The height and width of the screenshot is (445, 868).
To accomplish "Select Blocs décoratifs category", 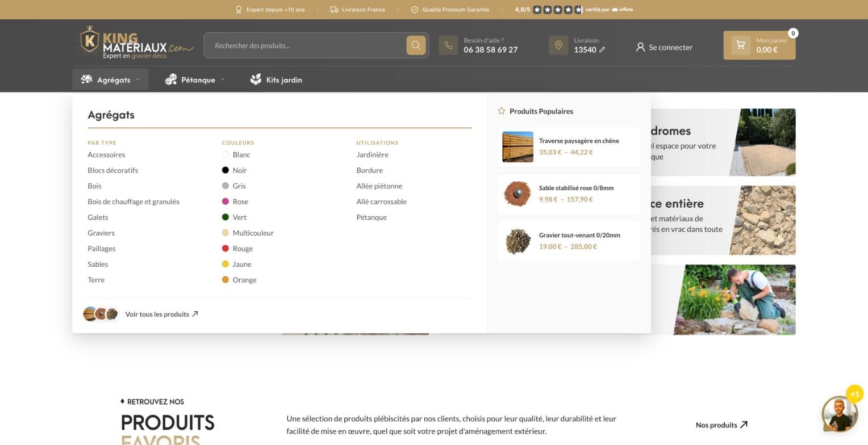I will click(x=112, y=170).
